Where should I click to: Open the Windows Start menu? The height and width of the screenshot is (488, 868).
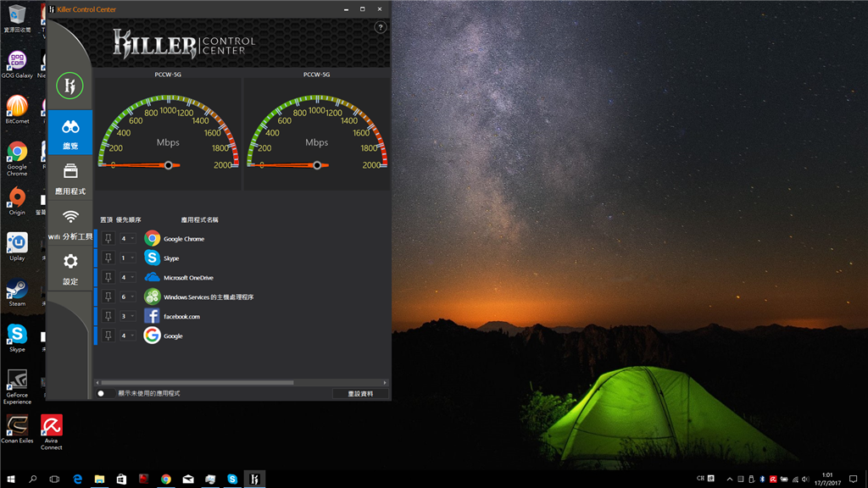click(10, 480)
